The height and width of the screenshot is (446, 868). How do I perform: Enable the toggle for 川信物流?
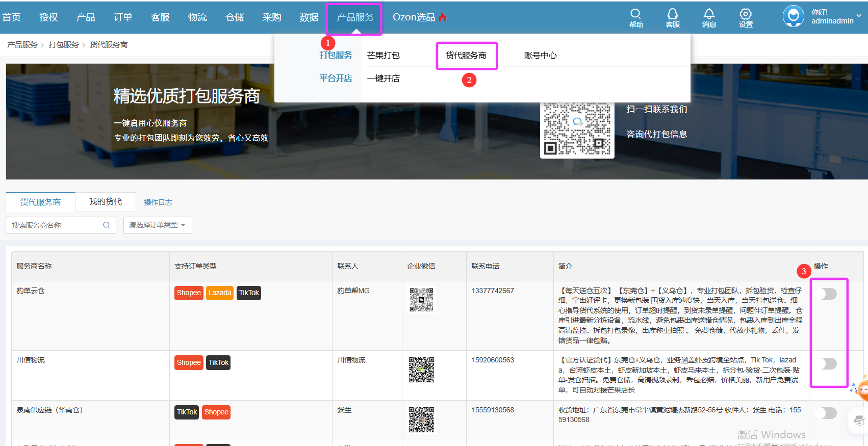(x=826, y=363)
